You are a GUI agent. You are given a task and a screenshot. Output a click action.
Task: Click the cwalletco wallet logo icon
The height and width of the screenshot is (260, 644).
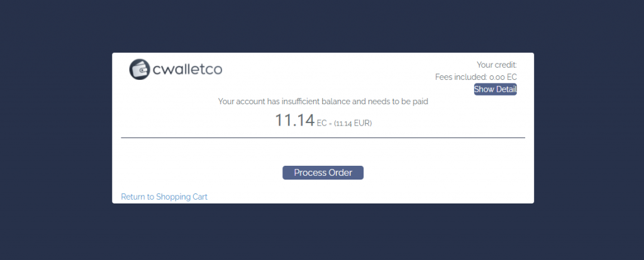point(140,69)
